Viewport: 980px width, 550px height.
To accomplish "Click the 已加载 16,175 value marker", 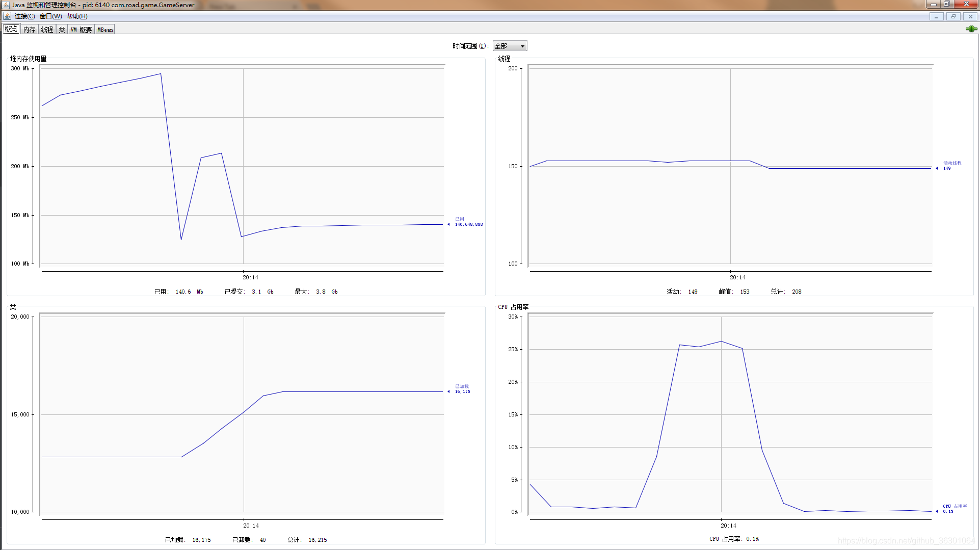I will coord(459,389).
